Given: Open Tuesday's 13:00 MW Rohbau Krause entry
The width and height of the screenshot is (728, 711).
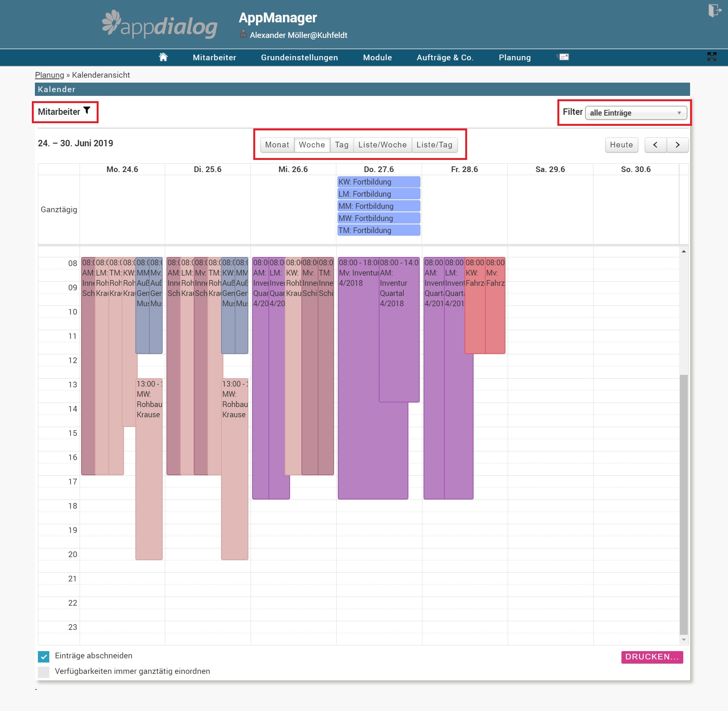Looking at the screenshot, I should pos(235,469).
